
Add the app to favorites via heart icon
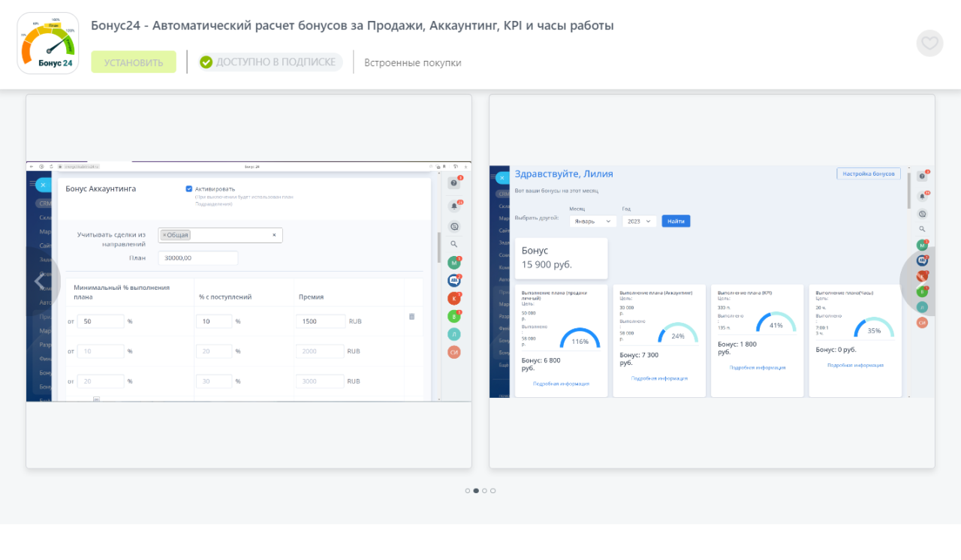point(929,43)
